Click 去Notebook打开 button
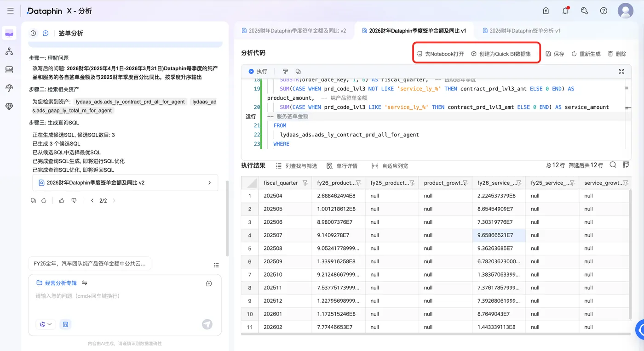The height and width of the screenshot is (351, 644). 441,54
